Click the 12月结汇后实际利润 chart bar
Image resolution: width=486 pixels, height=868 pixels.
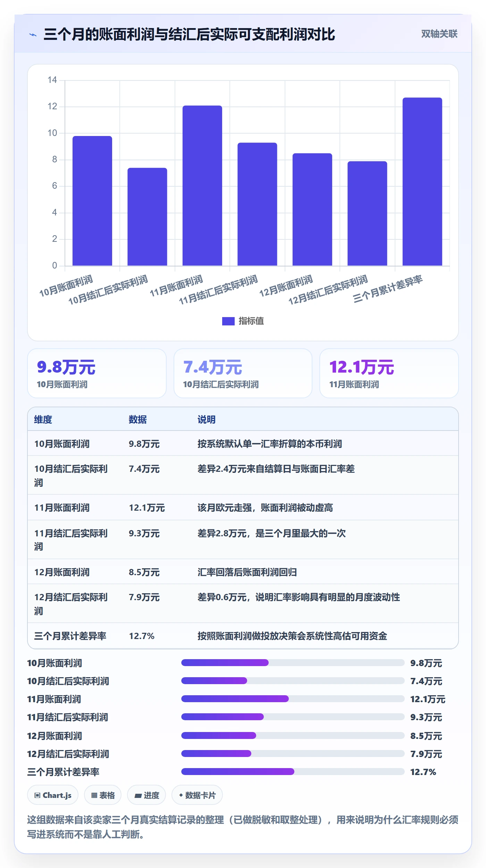coord(367,213)
